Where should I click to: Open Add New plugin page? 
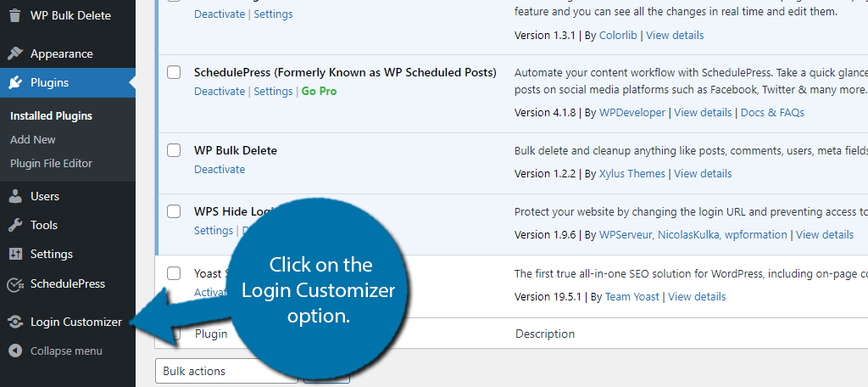pos(33,140)
